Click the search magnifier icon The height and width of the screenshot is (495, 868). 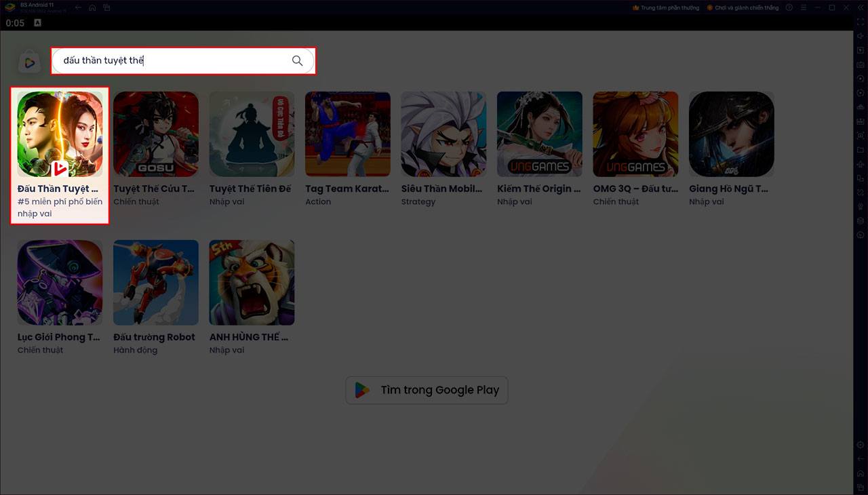pos(297,60)
